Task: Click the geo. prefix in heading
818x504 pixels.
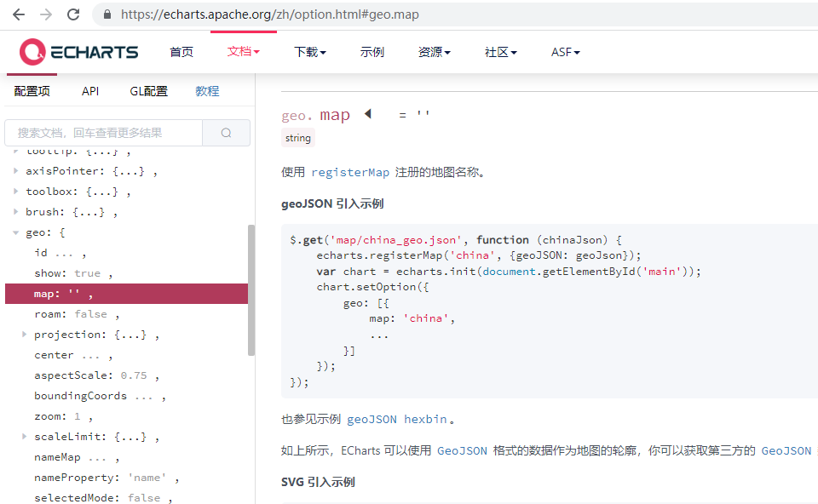Action: [297, 116]
